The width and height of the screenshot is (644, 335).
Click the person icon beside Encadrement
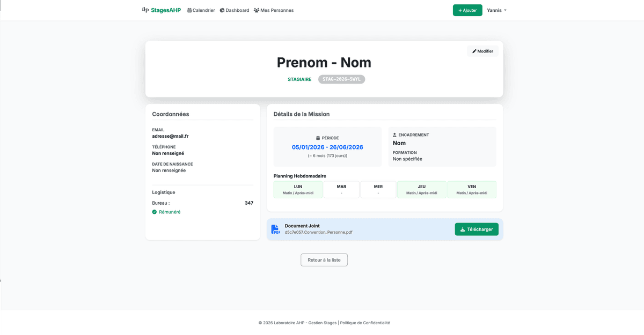pos(395,135)
